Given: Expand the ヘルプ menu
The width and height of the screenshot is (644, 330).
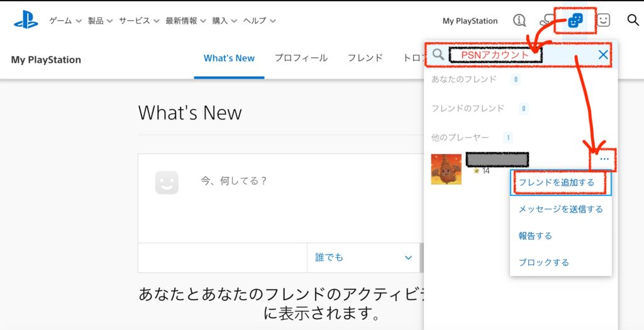Looking at the screenshot, I should (260, 21).
